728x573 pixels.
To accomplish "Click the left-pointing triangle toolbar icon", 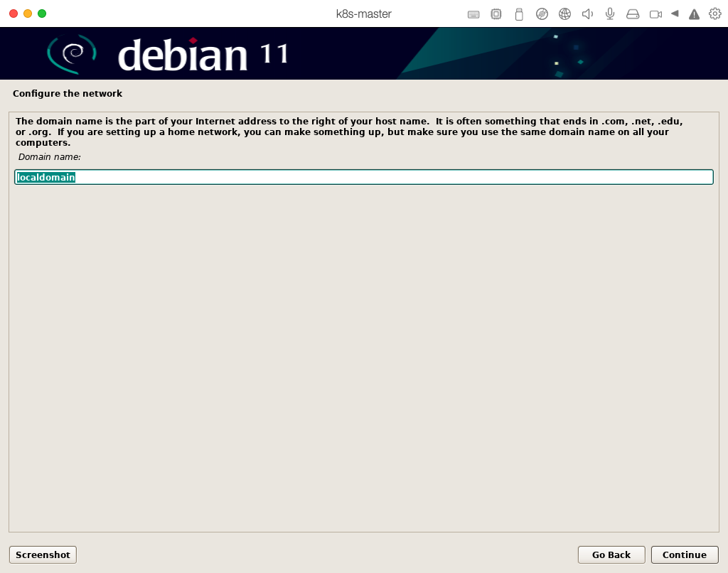I will click(675, 14).
